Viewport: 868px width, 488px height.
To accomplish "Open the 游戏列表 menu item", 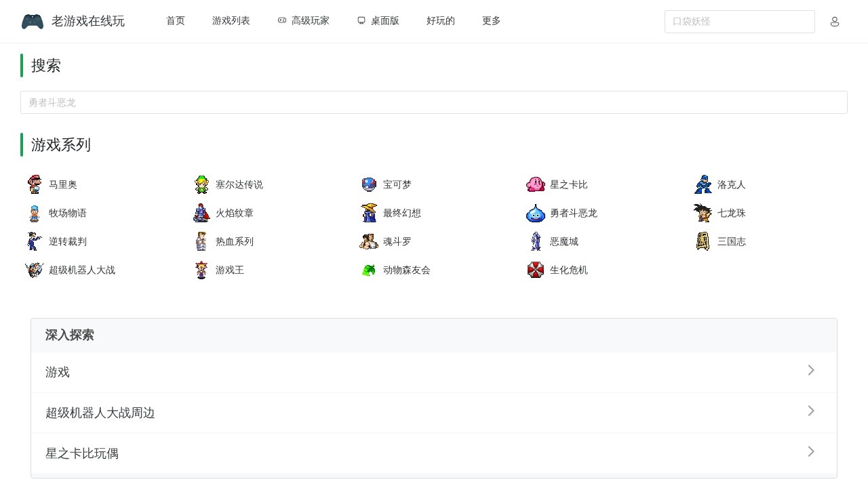I will click(x=231, y=21).
